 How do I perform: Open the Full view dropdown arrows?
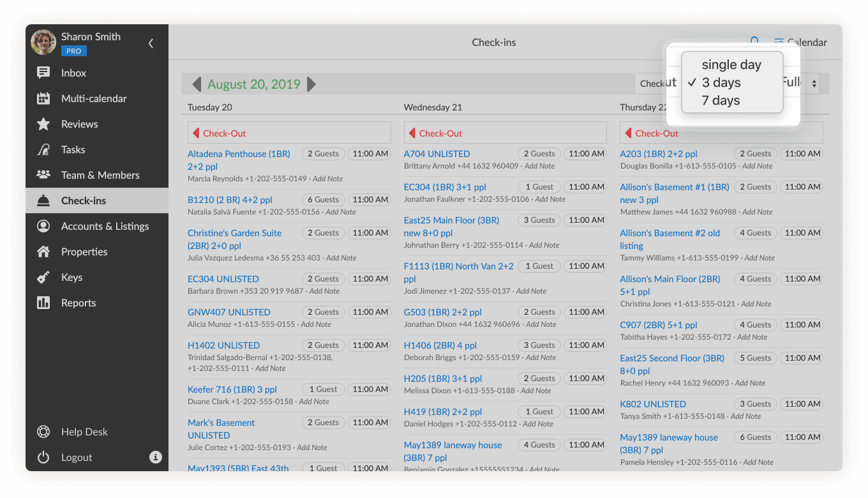pos(814,84)
